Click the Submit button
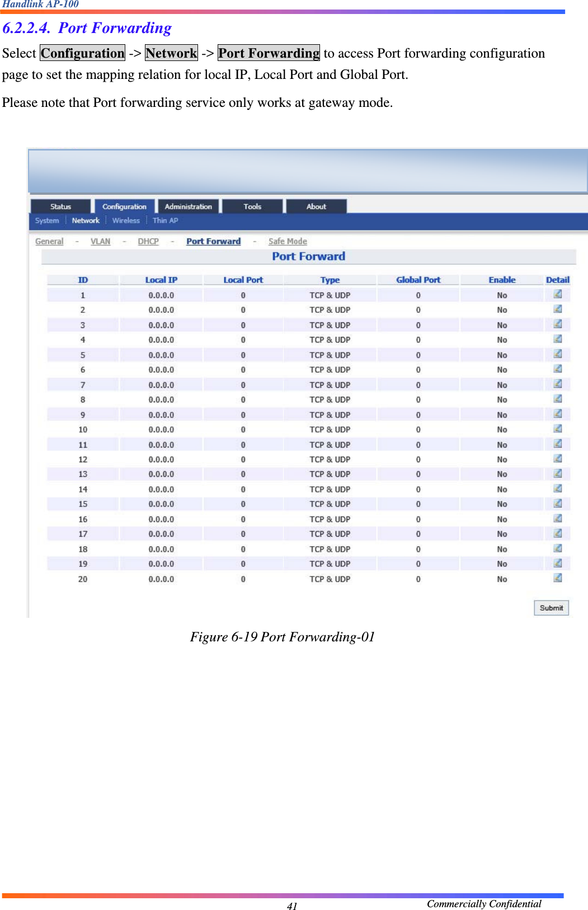This screenshot has height=910, width=588. (x=551, y=608)
